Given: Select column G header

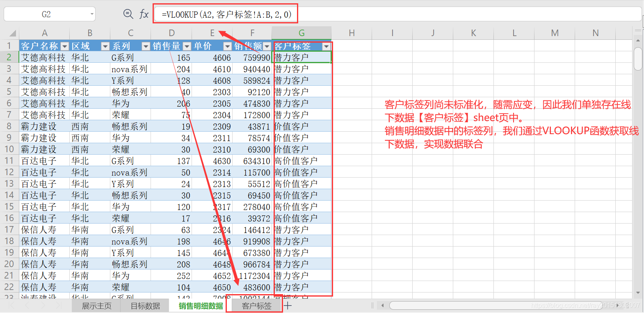Looking at the screenshot, I should pyautogui.click(x=301, y=33).
